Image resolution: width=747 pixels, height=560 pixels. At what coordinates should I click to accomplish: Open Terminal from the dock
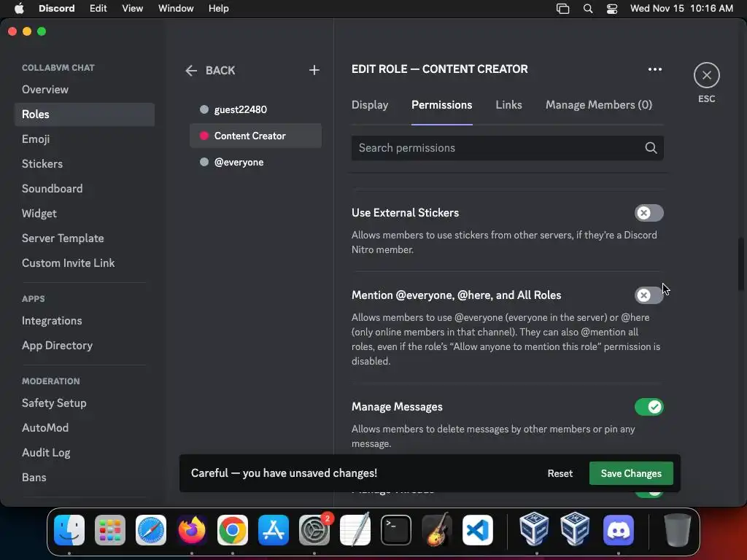pyautogui.click(x=396, y=530)
